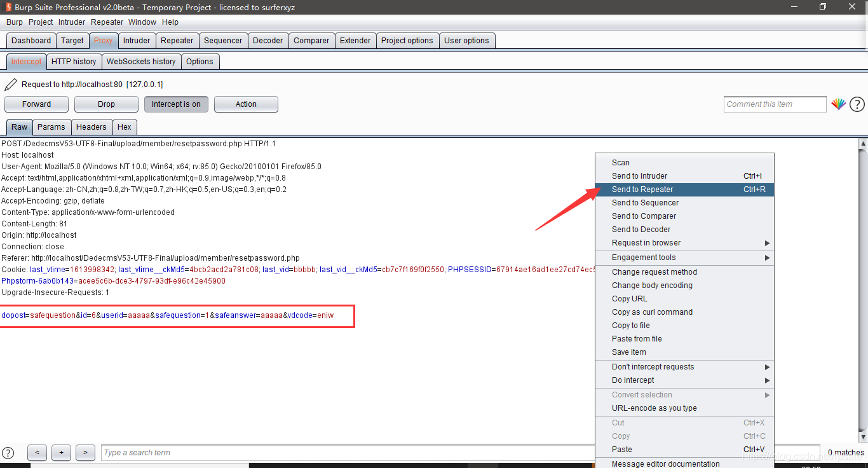Switch to the Params view tab

coord(51,127)
